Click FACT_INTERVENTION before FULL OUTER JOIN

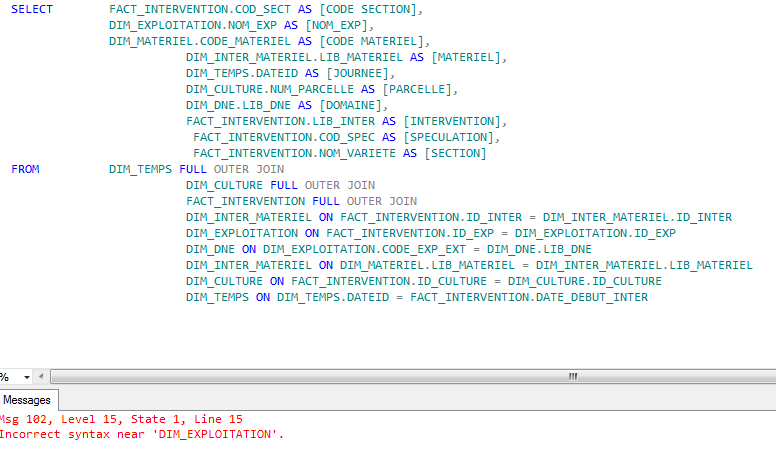(x=245, y=201)
